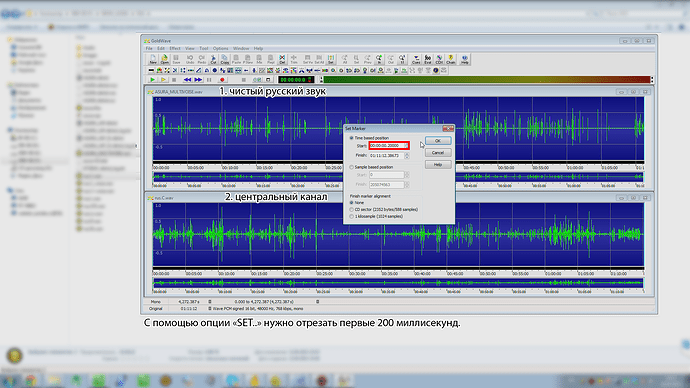Click the Windows Start button
Screen dimensions: 690x388
tap(9, 381)
